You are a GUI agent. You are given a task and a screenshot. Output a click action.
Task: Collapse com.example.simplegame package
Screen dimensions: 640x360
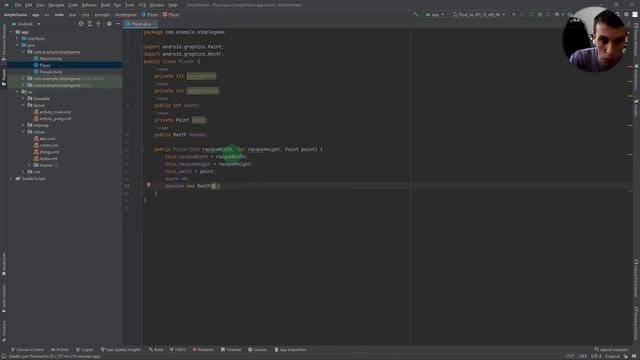coord(23,52)
